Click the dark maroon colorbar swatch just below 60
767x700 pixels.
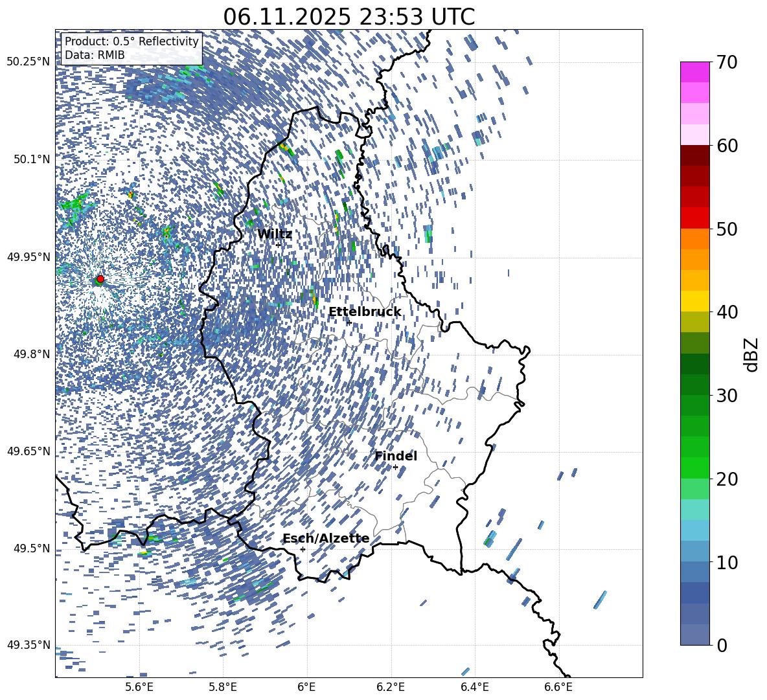[x=694, y=155]
